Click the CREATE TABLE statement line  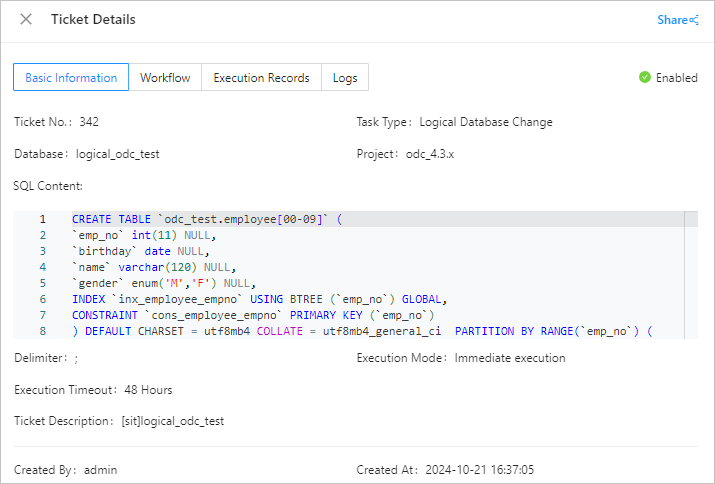coord(207,219)
